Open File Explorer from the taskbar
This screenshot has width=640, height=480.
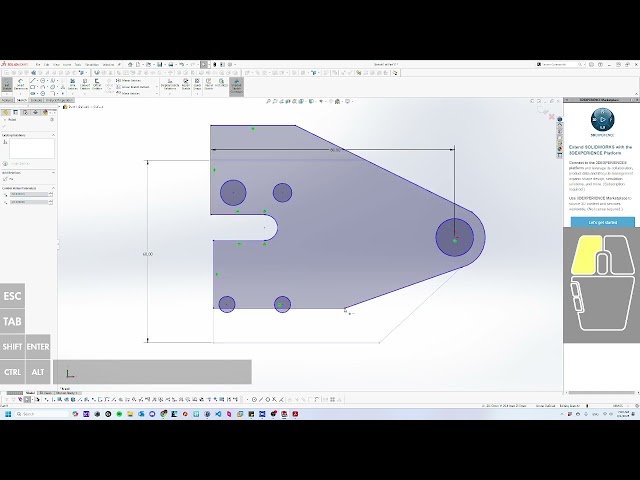(x=130, y=414)
